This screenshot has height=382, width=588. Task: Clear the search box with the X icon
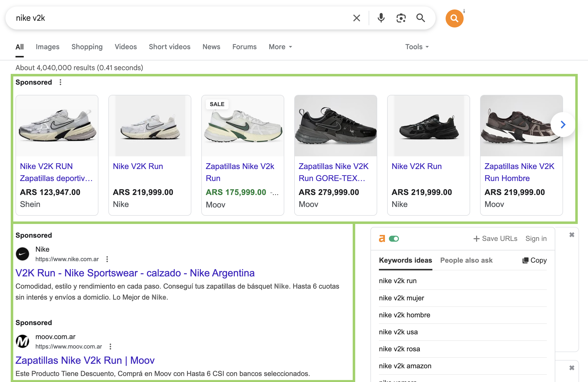[x=356, y=18]
